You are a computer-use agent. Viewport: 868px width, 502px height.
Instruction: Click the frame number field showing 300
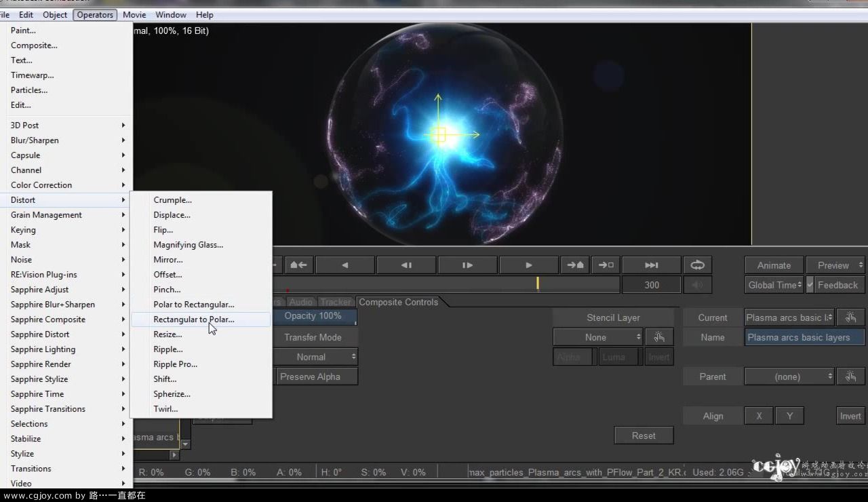pos(652,285)
